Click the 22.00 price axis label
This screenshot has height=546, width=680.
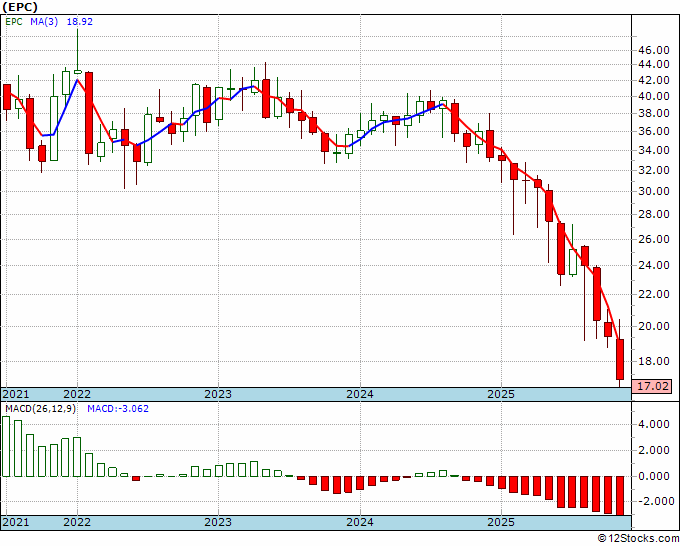pyautogui.click(x=654, y=294)
